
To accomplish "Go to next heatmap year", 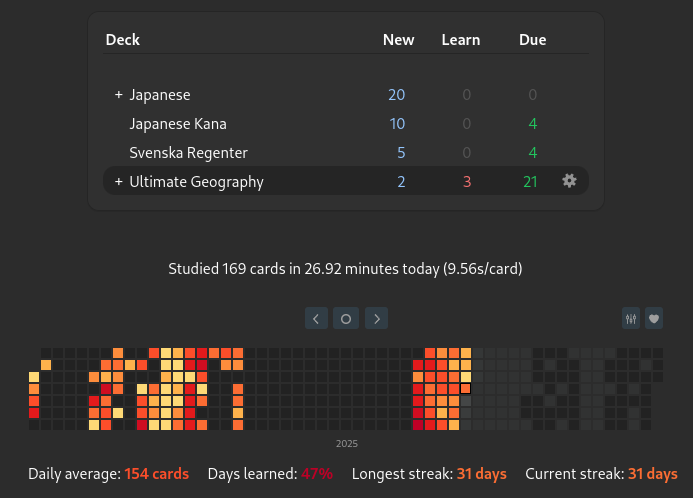I will click(377, 319).
